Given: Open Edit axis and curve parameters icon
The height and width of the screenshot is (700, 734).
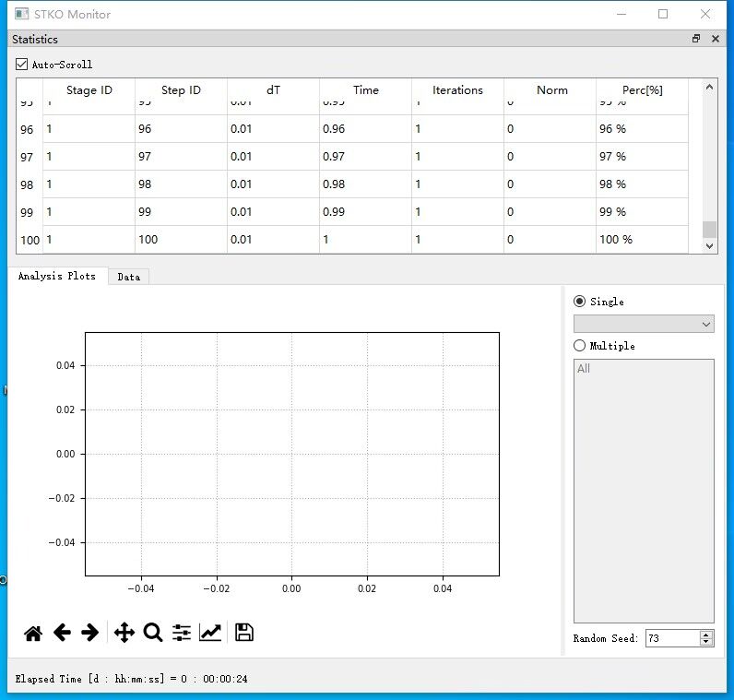Looking at the screenshot, I should (210, 633).
